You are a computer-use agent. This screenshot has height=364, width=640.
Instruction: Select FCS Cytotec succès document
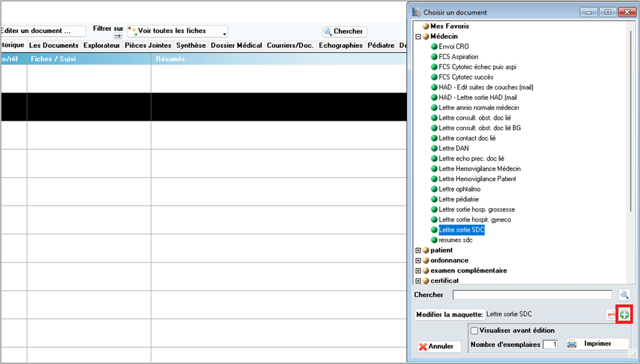pyautogui.click(x=466, y=77)
